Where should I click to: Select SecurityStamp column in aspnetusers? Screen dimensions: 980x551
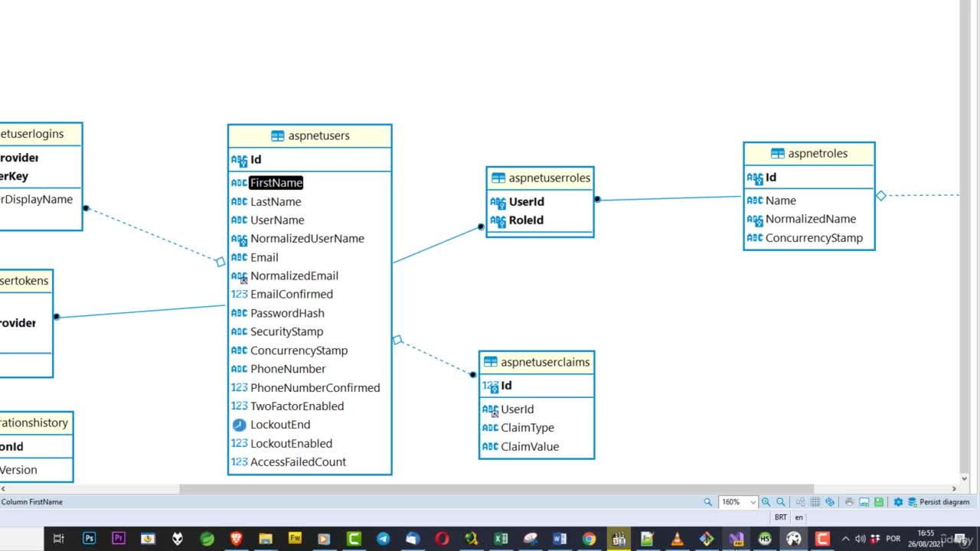tap(286, 331)
